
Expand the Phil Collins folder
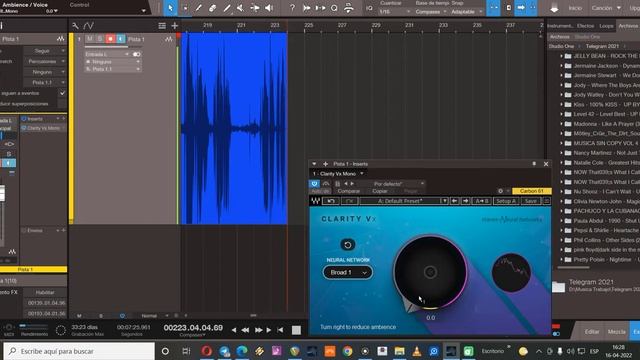click(x=561, y=240)
